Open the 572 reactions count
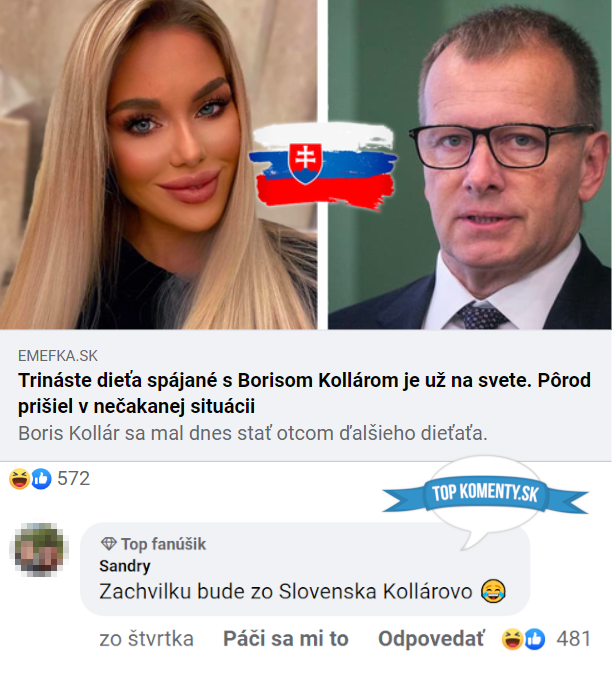 point(73,478)
